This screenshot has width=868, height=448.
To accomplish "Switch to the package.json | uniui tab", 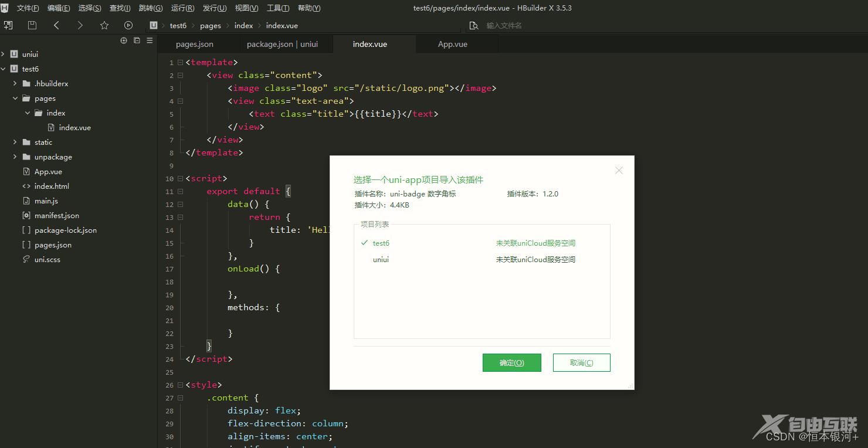I will click(x=282, y=44).
